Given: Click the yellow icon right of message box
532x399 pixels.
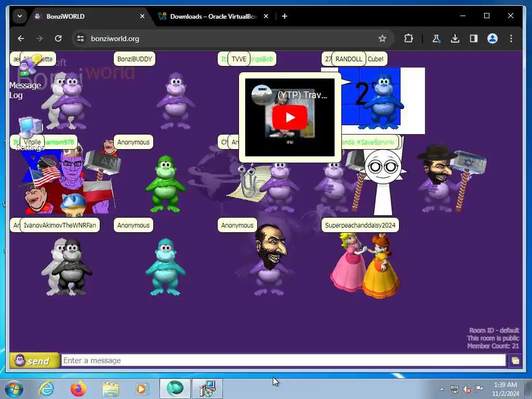Looking at the screenshot, I should 515,361.
